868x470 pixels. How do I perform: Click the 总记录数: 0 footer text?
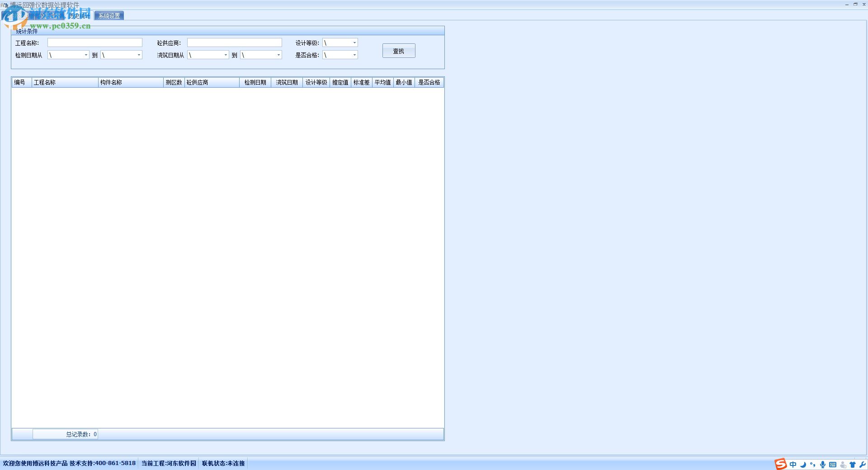(x=81, y=434)
